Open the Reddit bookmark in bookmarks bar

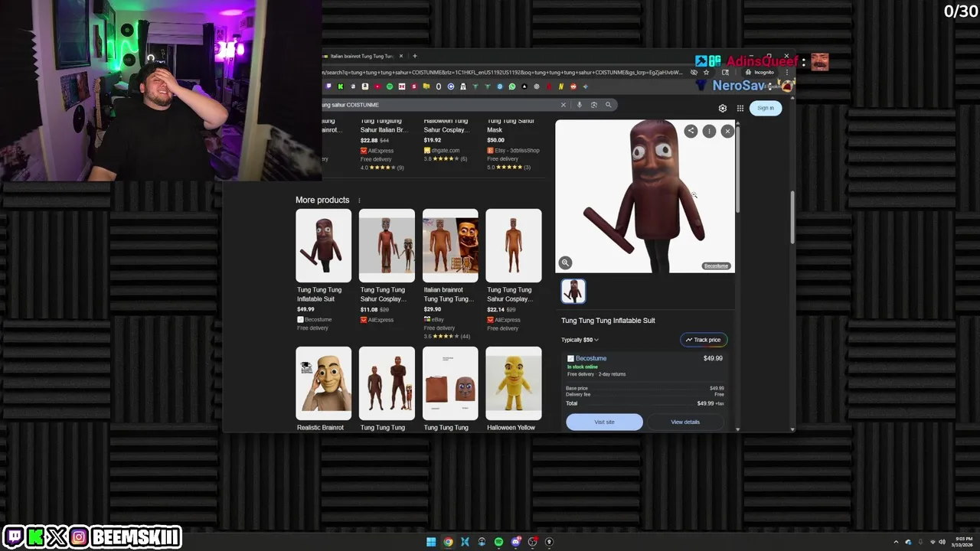[x=573, y=86]
